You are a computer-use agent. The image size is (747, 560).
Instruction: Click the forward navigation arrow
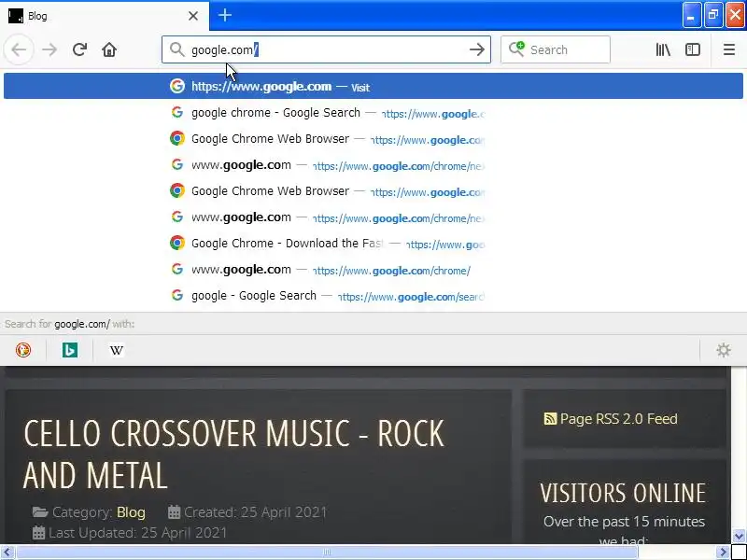(49, 49)
